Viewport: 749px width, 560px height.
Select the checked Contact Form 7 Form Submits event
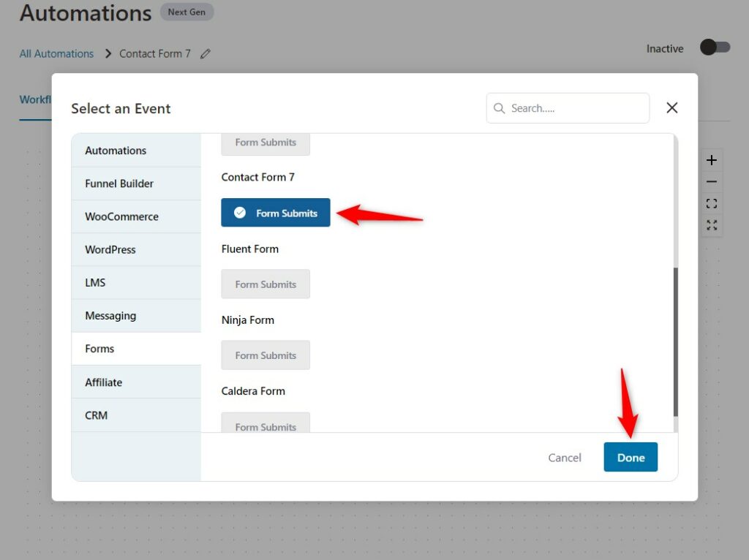(276, 213)
